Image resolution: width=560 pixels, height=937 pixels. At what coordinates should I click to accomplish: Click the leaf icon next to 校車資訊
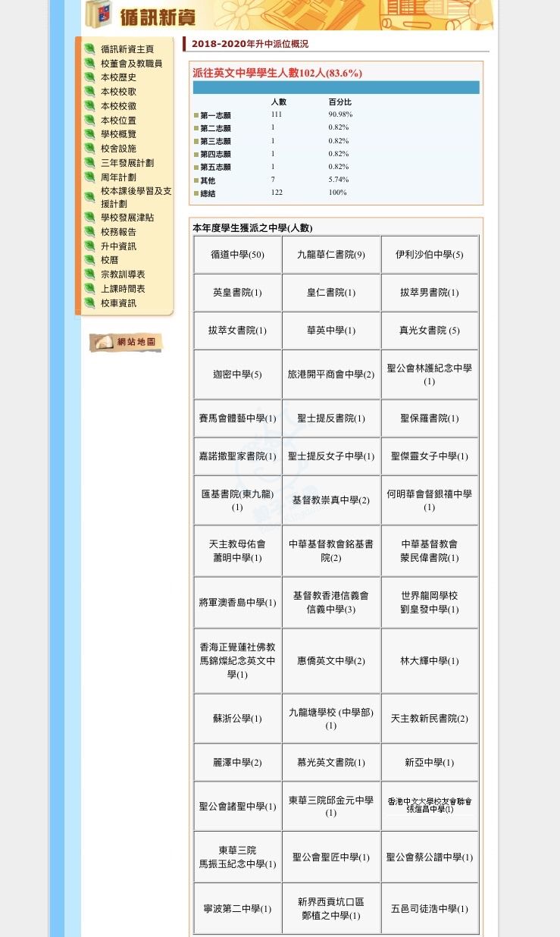tap(89, 303)
